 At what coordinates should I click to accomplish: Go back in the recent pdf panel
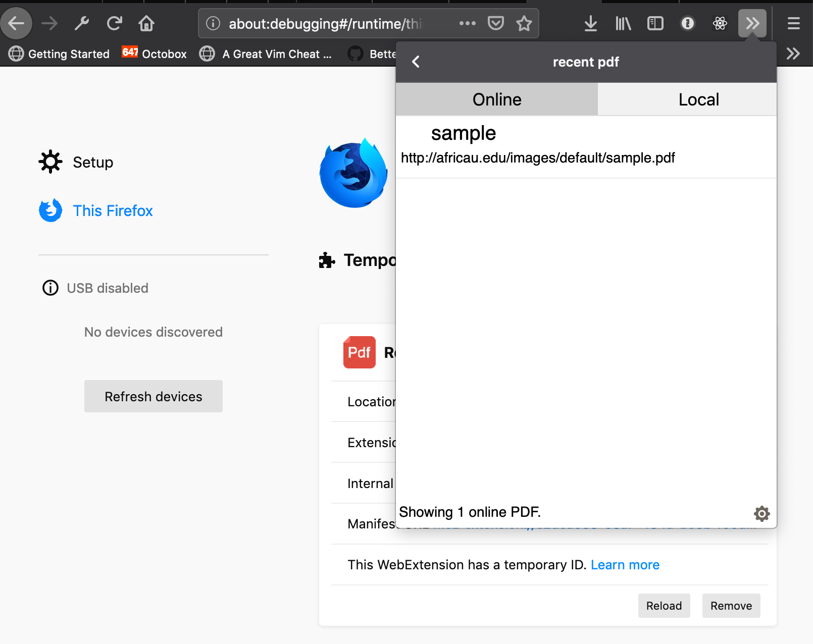point(416,62)
